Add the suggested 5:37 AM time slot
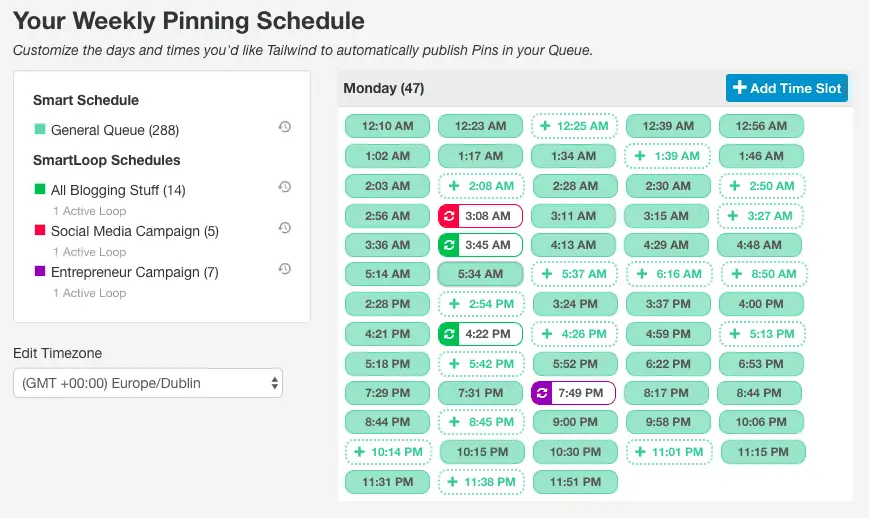 (574, 274)
